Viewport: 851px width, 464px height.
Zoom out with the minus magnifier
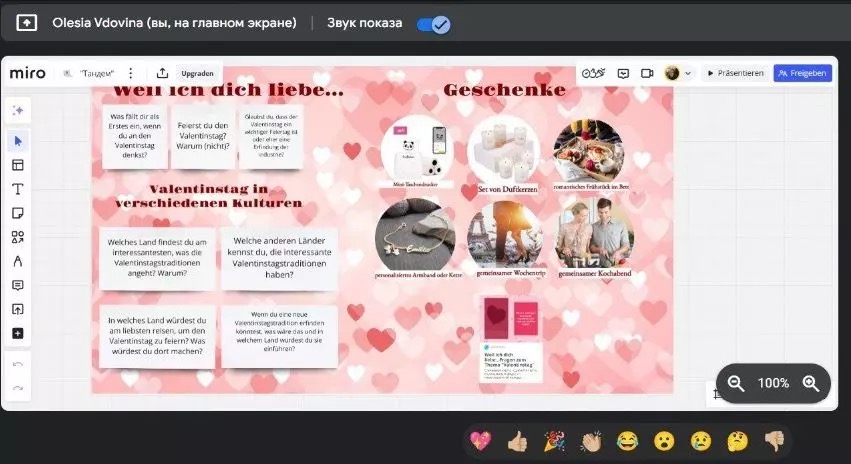click(x=736, y=383)
